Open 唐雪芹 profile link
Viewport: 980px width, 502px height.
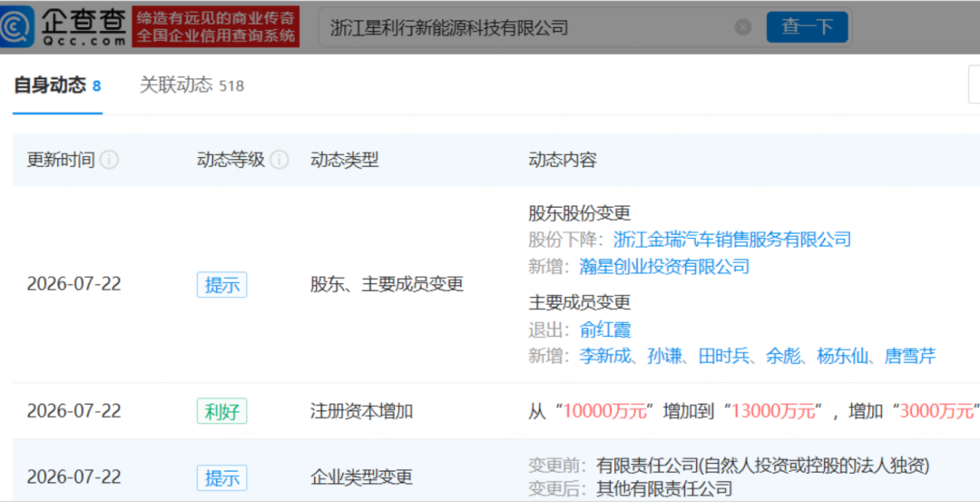coord(910,357)
